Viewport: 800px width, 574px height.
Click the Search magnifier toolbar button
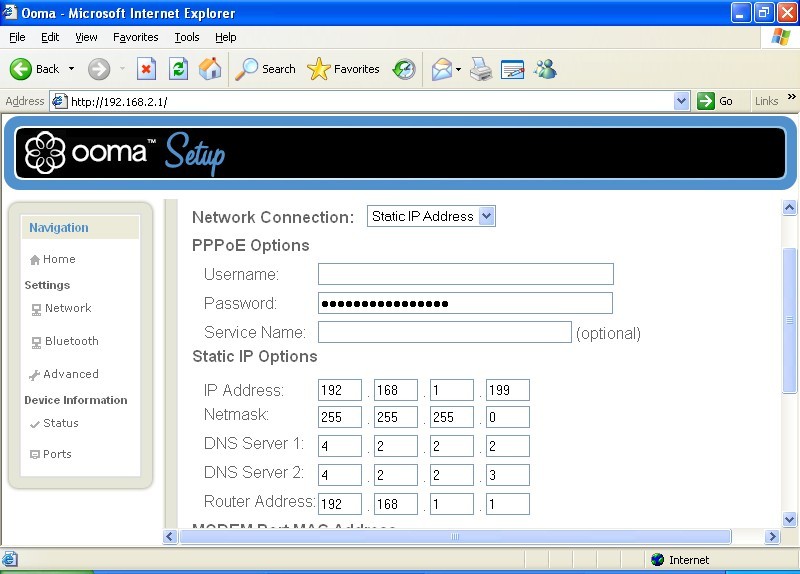pyautogui.click(x=265, y=69)
